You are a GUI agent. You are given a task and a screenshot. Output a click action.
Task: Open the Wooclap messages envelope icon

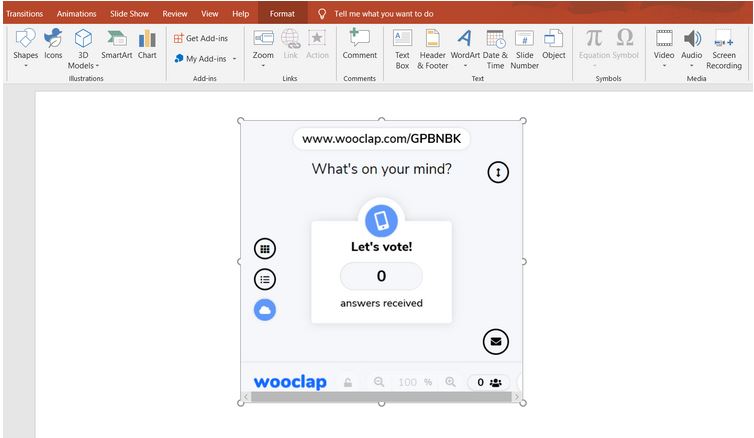coord(496,342)
